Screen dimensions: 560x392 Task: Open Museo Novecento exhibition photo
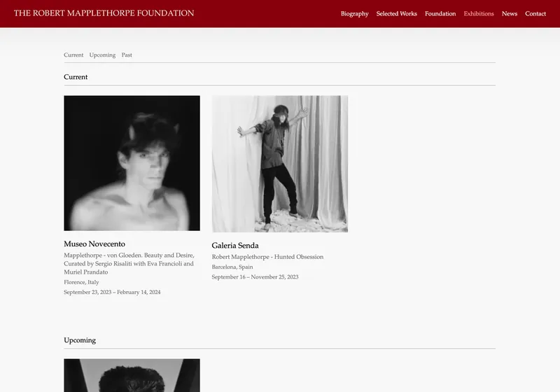132,163
